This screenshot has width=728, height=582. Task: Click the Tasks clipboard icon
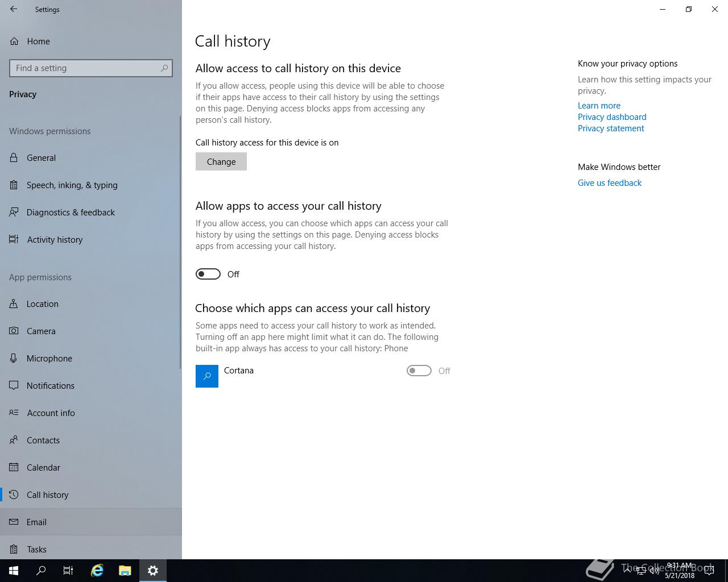coord(14,549)
